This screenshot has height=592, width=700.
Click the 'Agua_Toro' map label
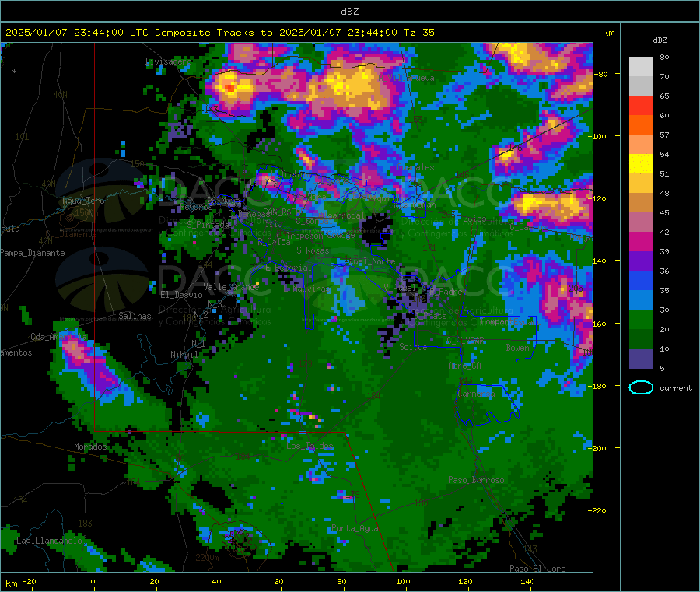click(83, 201)
